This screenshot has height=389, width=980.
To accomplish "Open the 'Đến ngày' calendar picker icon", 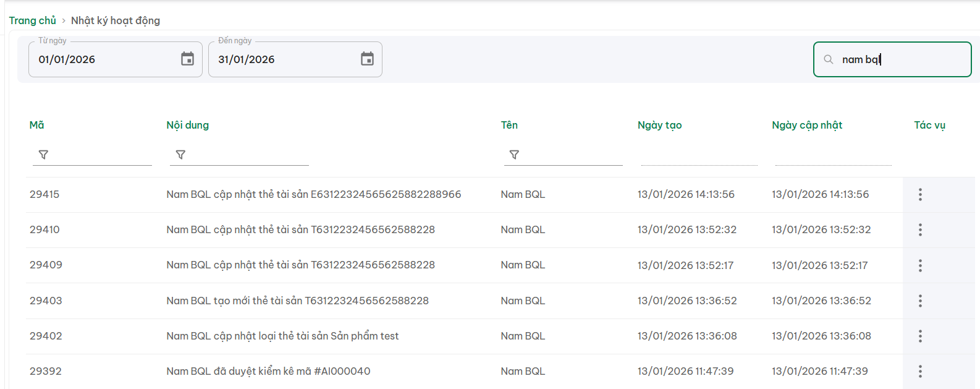I will coord(367,59).
